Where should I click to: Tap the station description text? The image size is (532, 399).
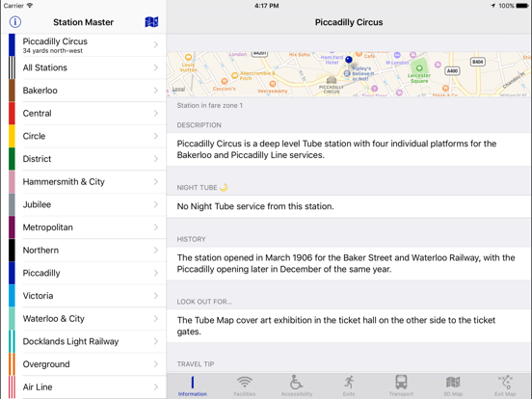(336, 149)
